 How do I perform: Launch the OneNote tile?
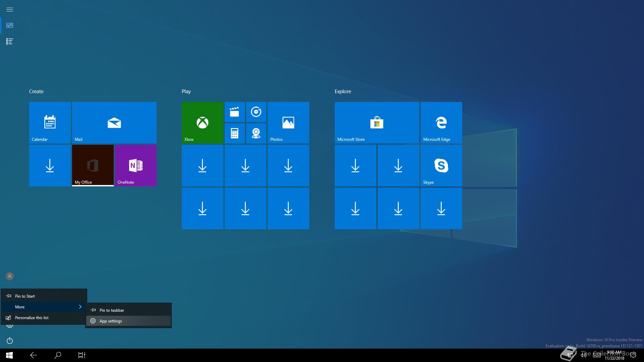point(136,166)
